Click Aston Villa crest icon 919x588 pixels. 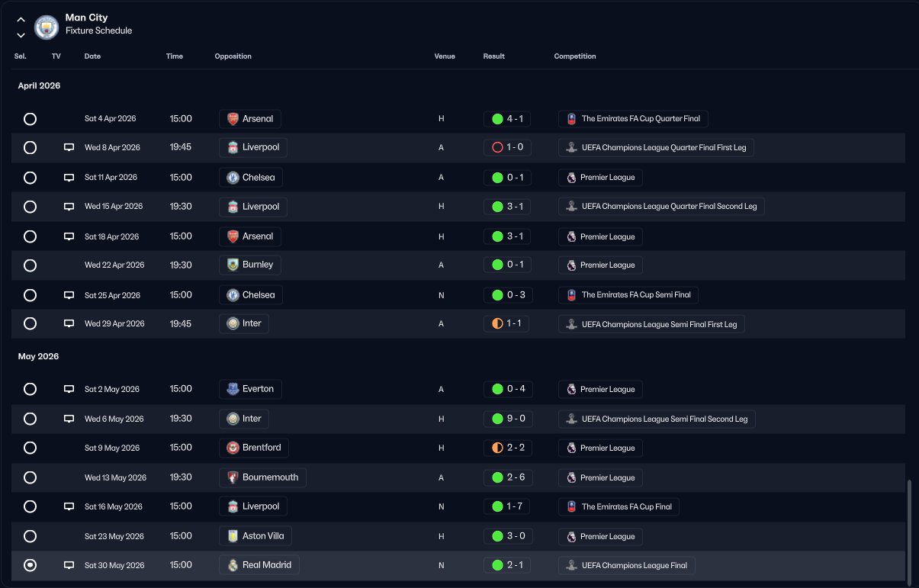(233, 536)
